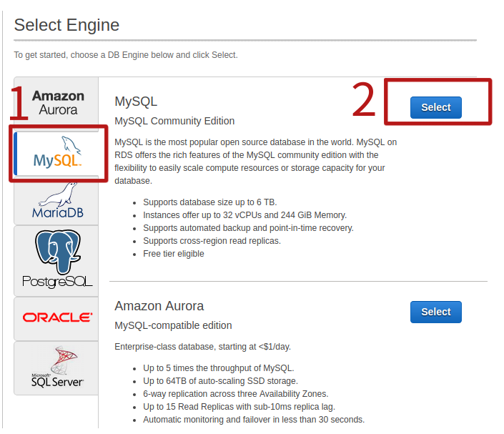Select the Microsoft SQL Server logo
Viewport: 504px width, 434px height.
point(57,367)
